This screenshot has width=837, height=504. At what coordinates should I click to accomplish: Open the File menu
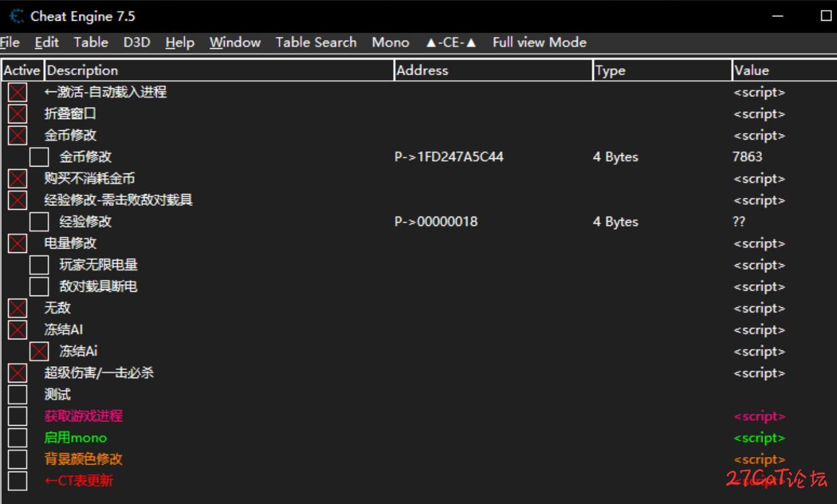[x=9, y=43]
